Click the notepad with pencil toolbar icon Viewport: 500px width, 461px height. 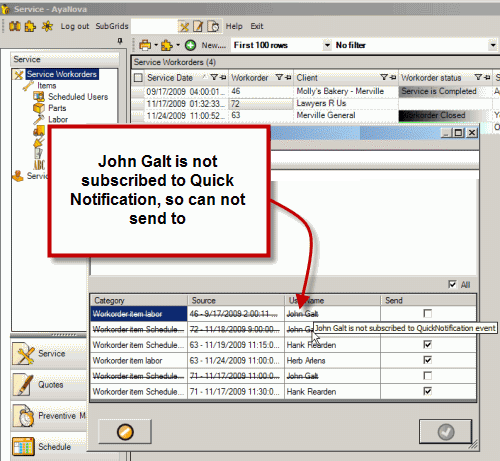[198, 26]
